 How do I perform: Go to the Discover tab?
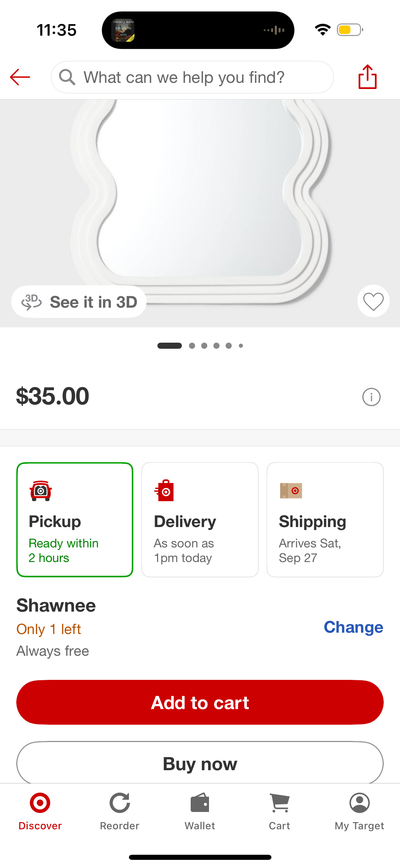click(x=40, y=811)
